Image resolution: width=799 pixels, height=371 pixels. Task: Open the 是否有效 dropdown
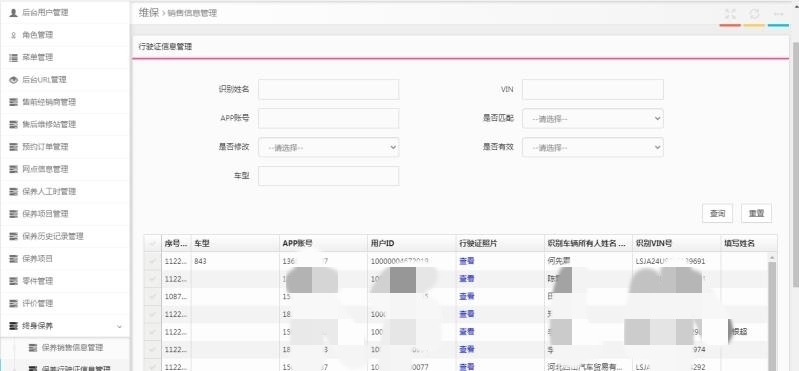pyautogui.click(x=593, y=148)
